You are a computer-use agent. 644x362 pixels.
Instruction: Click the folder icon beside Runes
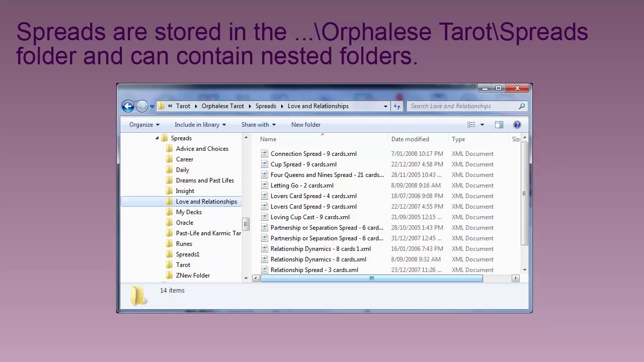click(170, 244)
